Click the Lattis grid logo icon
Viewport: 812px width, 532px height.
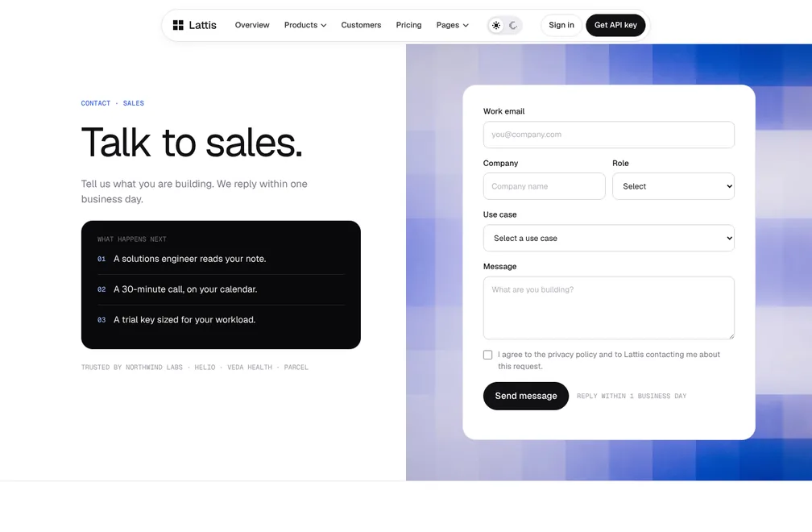click(x=178, y=25)
